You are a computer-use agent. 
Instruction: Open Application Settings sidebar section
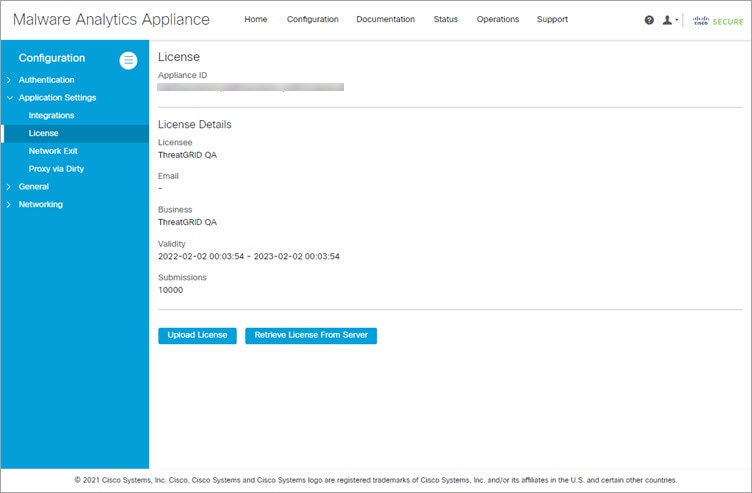pyautogui.click(x=57, y=98)
